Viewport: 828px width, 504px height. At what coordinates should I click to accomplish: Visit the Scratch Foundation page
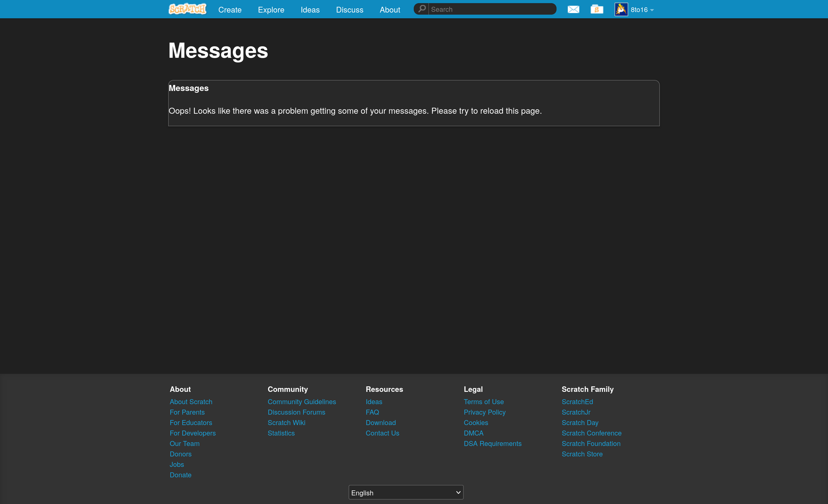[x=591, y=443]
